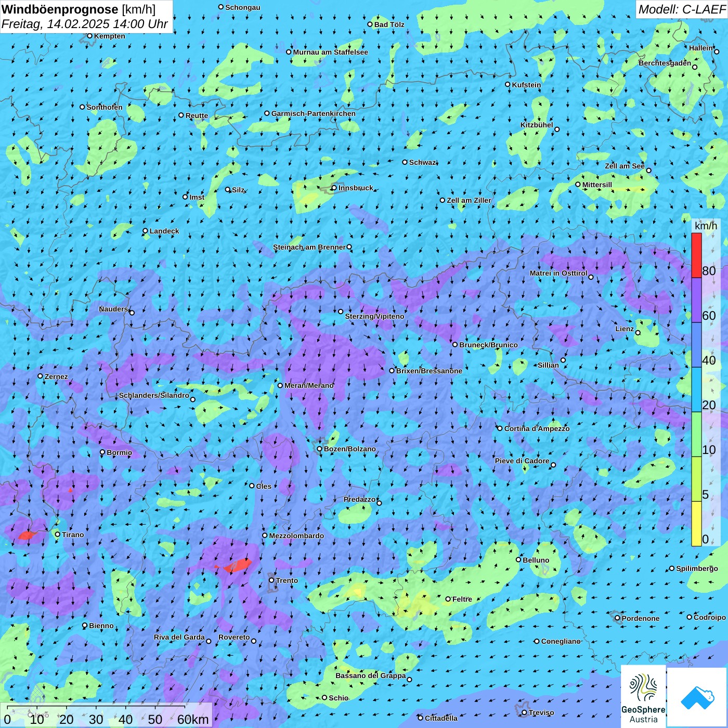The width and height of the screenshot is (728, 728).
Task: Click the 'Garmisch-Partenkirchen' label
Action: click(314, 113)
